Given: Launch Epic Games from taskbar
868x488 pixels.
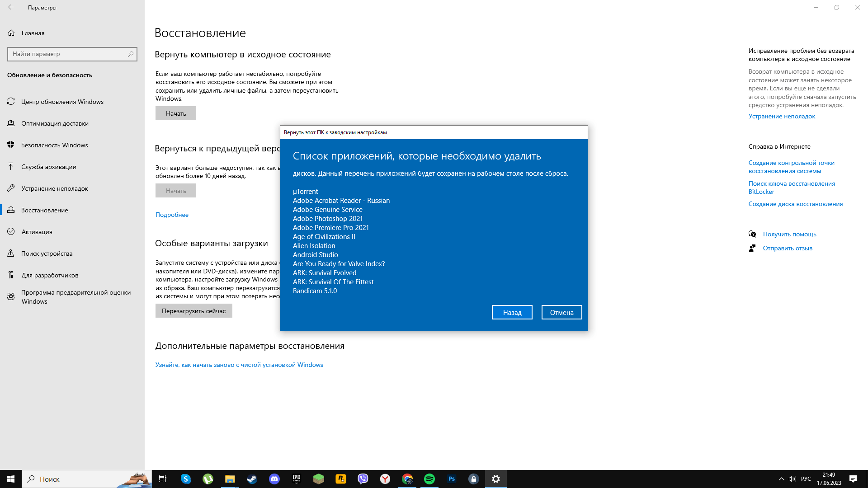Looking at the screenshot, I should click(x=296, y=479).
